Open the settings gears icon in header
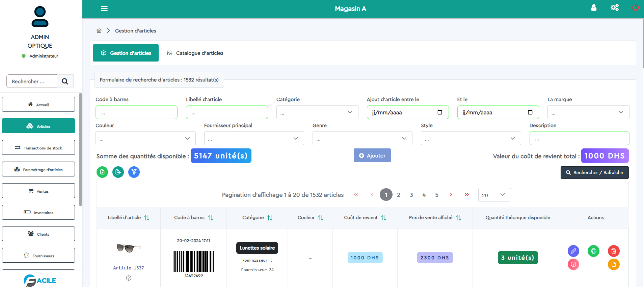The height and width of the screenshot is (287, 644). point(614,7)
